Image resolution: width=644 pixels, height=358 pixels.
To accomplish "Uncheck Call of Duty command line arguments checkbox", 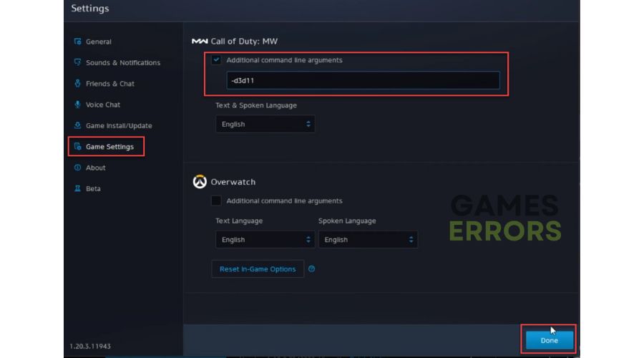I will [x=216, y=60].
